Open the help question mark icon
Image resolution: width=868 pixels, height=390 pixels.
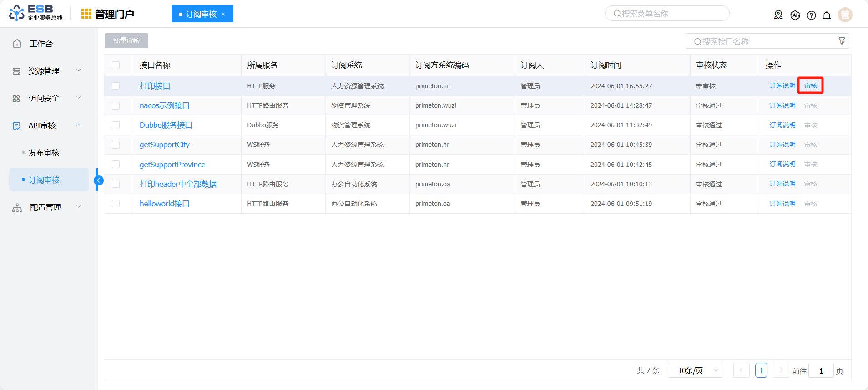(x=811, y=15)
